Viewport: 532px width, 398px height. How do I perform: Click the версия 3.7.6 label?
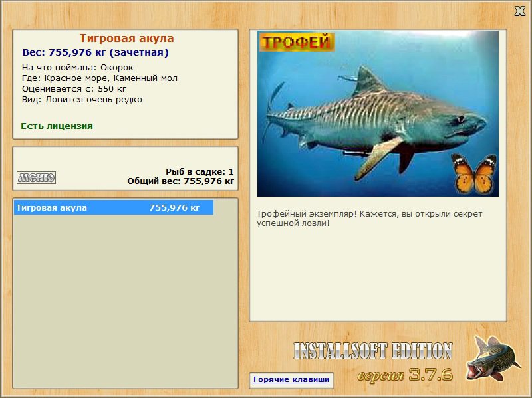[405, 375]
